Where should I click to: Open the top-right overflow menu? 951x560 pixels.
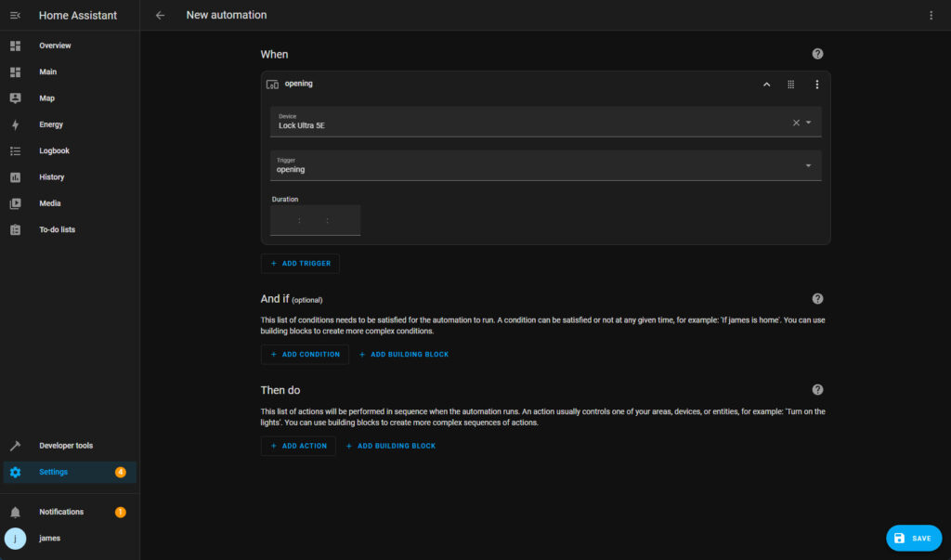tap(931, 15)
